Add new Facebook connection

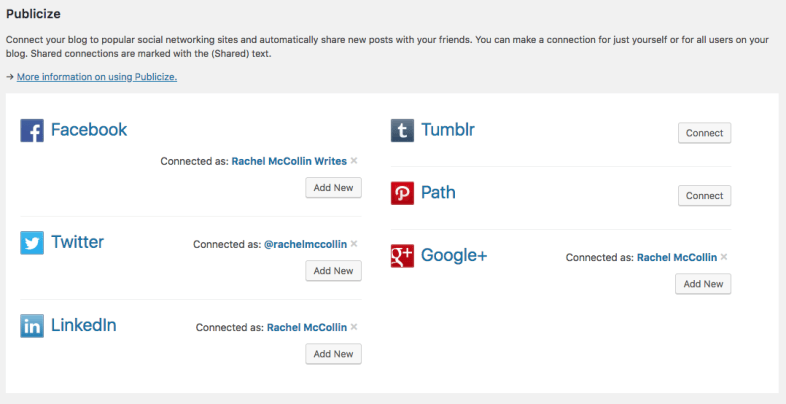click(x=333, y=187)
